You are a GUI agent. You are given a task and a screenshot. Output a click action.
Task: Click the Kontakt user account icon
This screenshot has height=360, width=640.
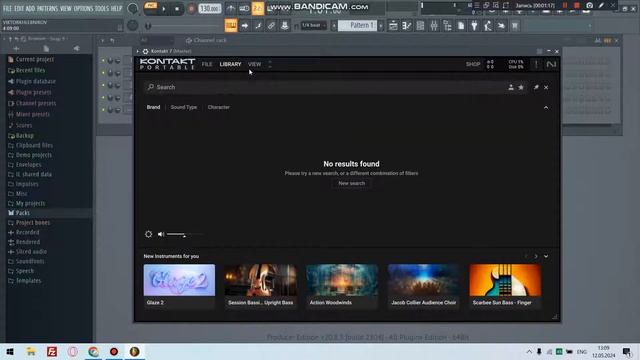point(511,87)
